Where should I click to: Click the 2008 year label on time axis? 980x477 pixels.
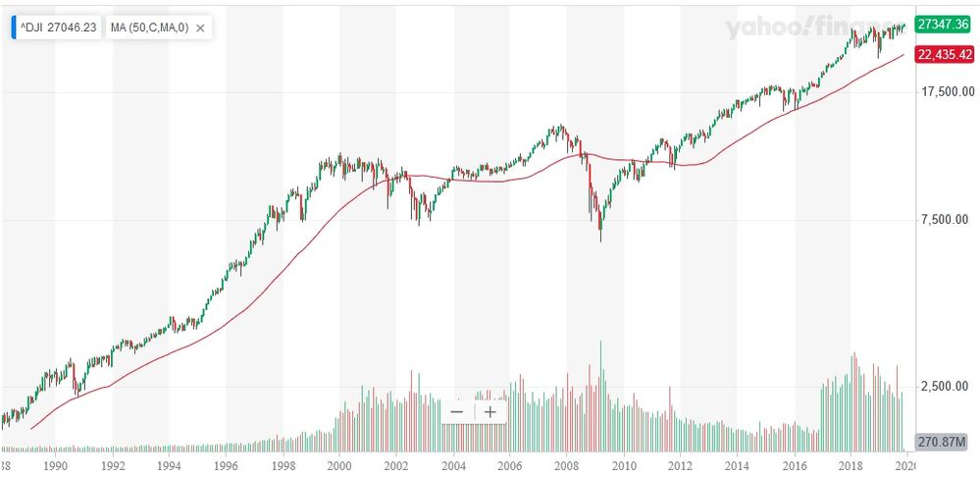coord(567,466)
